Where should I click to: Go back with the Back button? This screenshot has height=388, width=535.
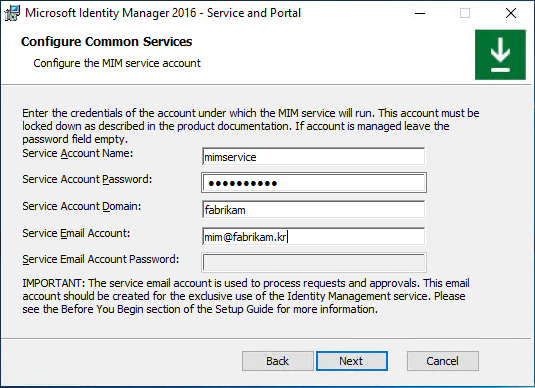point(278,361)
